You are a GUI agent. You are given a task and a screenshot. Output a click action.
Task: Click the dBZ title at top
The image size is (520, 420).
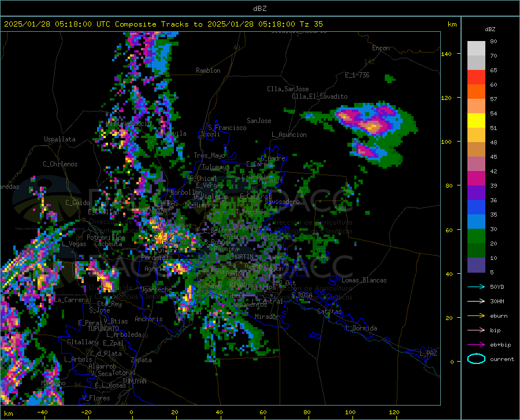[259, 9]
